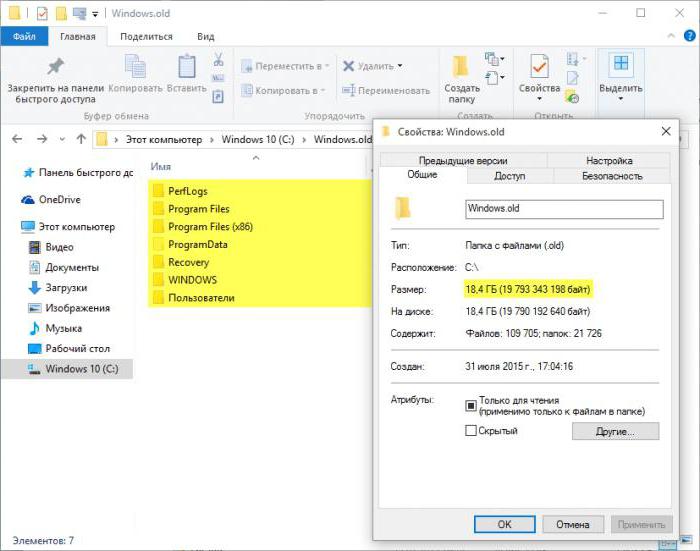This screenshot has width=700, height=551.
Task: Click the Create folder icon
Action: [x=460, y=67]
